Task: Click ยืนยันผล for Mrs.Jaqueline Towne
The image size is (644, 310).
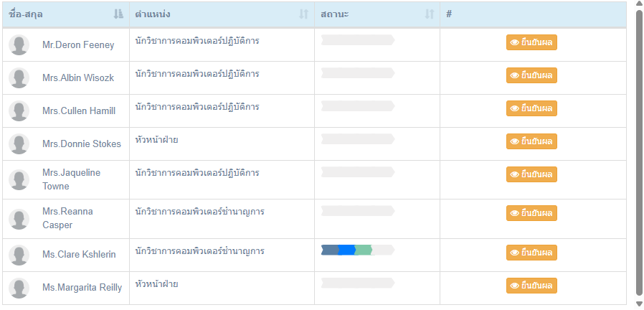Action: [x=531, y=174]
